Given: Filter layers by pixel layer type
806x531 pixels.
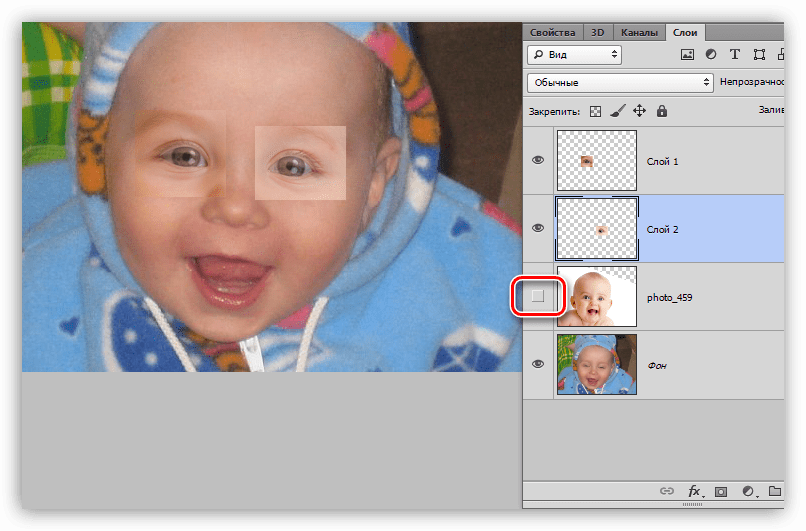Looking at the screenshot, I should (688, 55).
